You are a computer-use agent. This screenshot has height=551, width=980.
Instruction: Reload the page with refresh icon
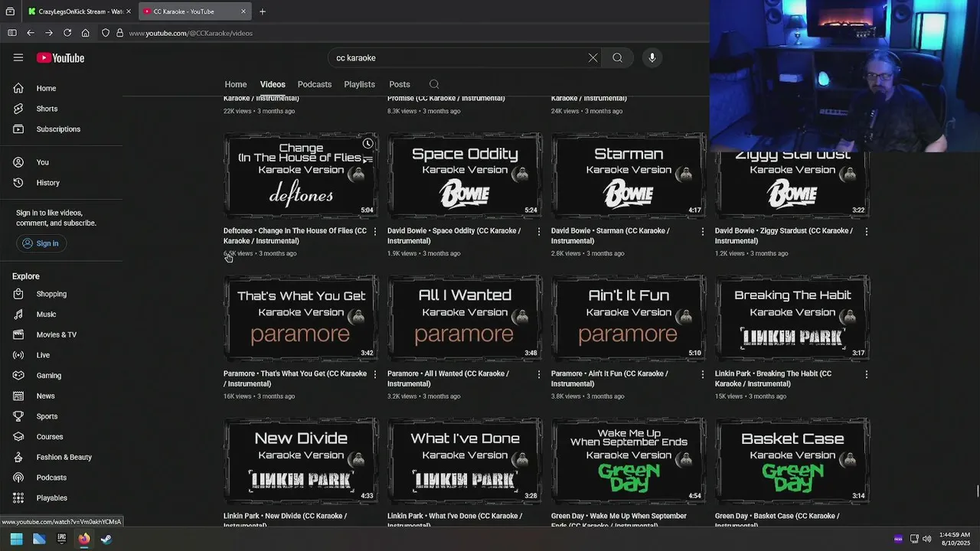click(67, 33)
